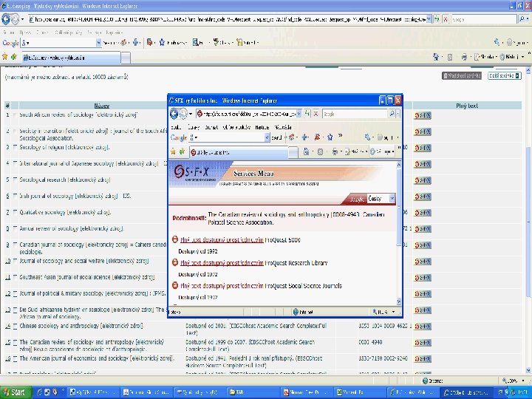The width and height of the screenshot is (532, 399).
Task: Open the SFX popup address bar dropdown
Action: click(x=299, y=114)
